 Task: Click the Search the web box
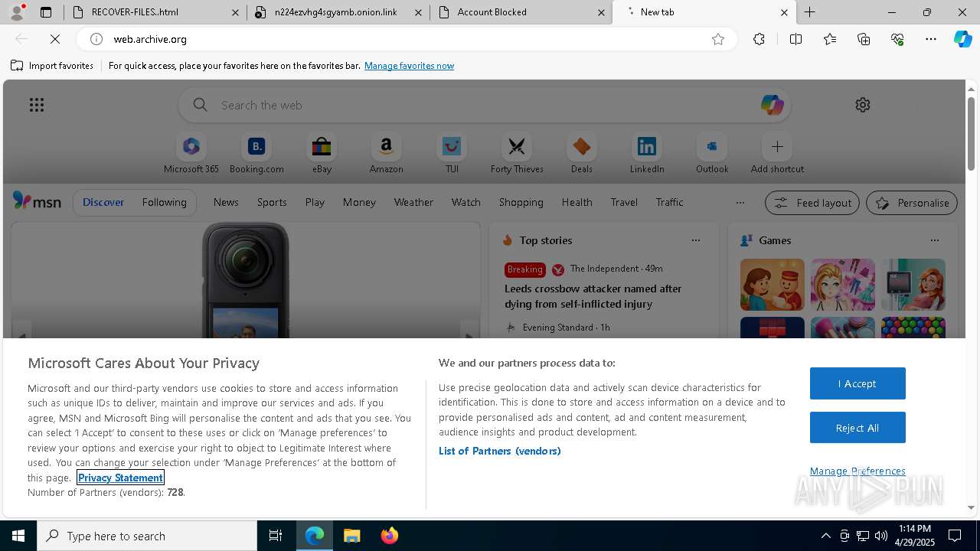click(484, 105)
